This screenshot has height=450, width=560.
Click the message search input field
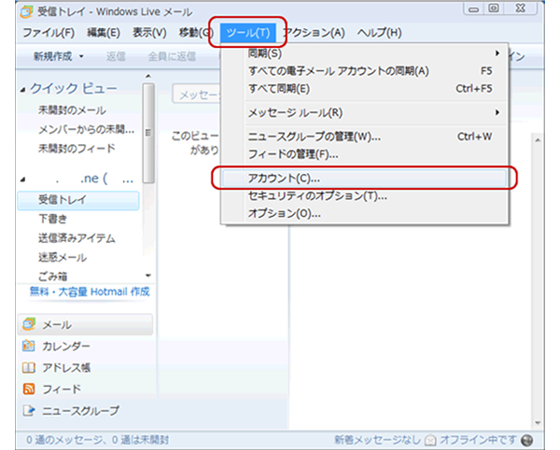point(196,95)
